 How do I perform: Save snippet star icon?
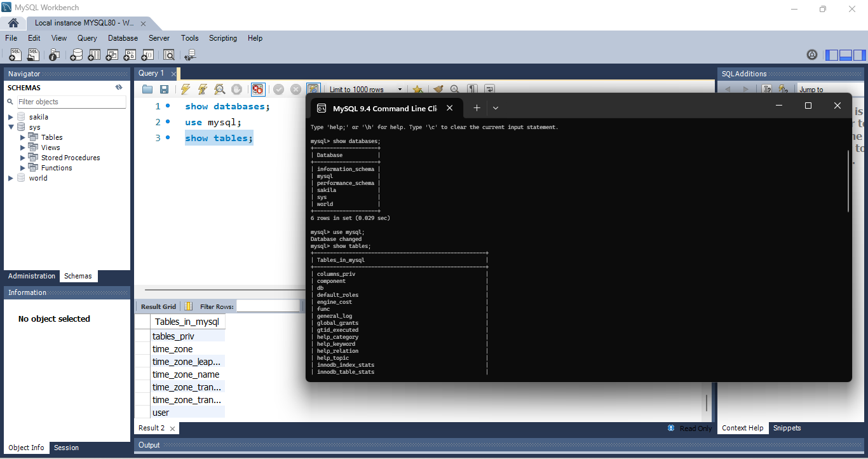pos(417,90)
